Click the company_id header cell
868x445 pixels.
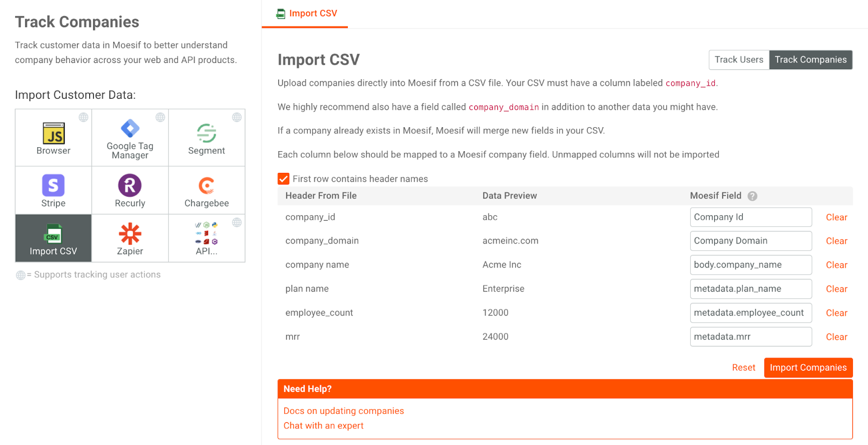click(x=310, y=217)
